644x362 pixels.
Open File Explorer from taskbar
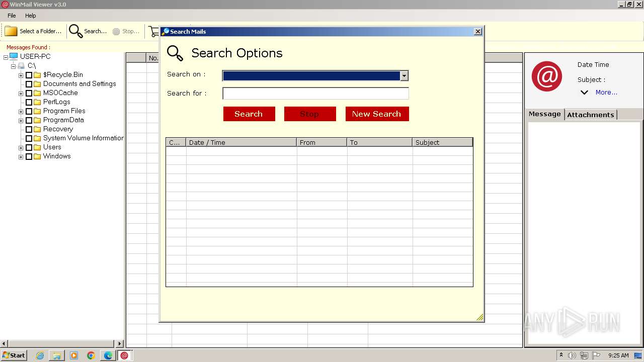click(x=57, y=355)
